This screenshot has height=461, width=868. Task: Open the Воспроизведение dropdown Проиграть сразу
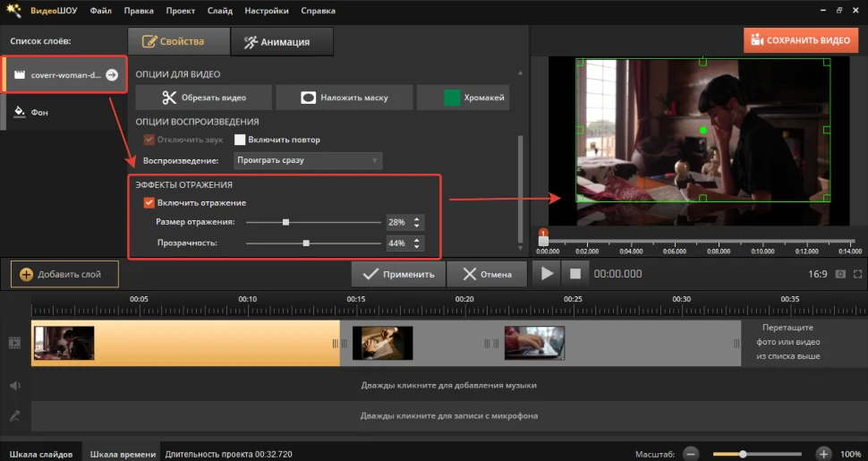pyautogui.click(x=308, y=160)
